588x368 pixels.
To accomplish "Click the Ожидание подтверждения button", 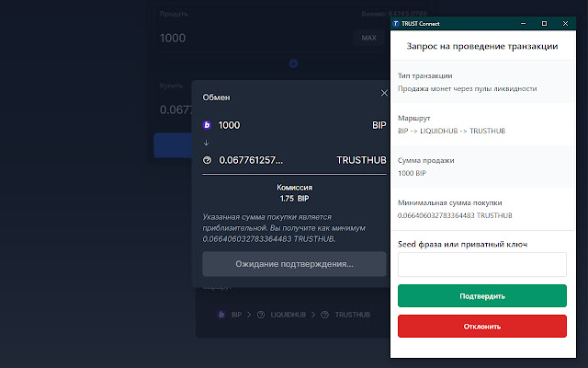I will coord(294,264).
